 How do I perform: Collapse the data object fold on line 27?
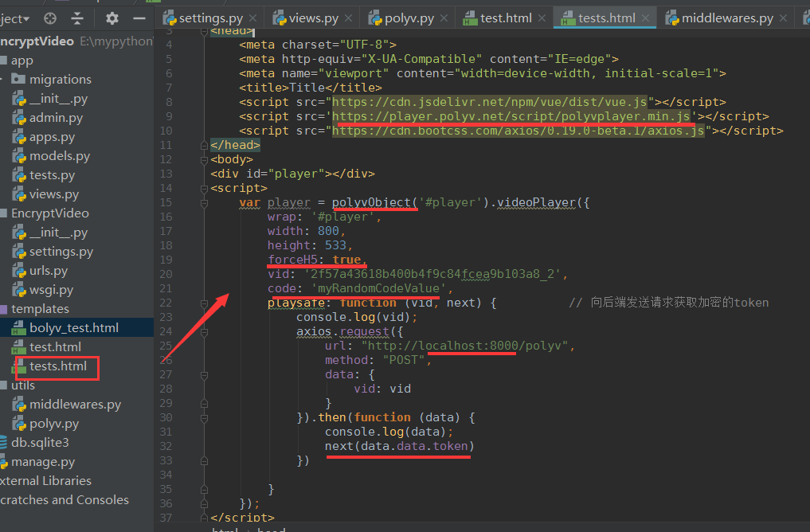[x=204, y=375]
